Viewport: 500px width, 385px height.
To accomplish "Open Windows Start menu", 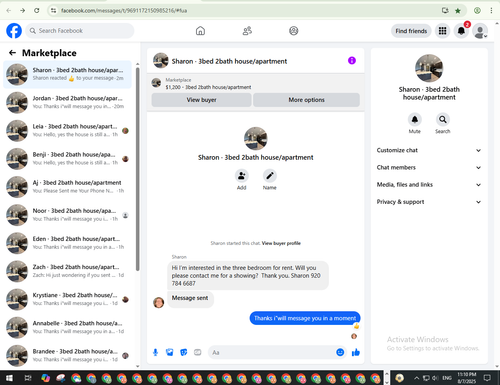I will 9,378.
